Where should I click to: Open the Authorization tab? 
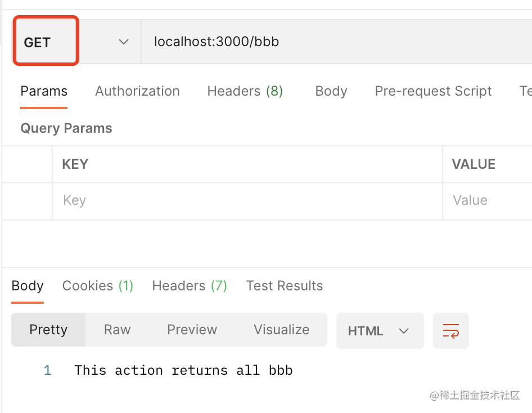pyautogui.click(x=137, y=91)
